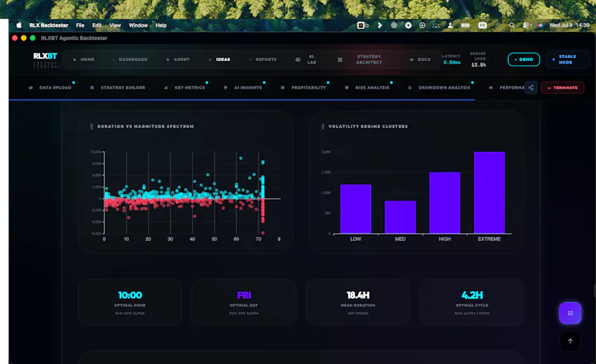Image resolution: width=596 pixels, height=364 pixels.
Task: Switch to the partially hidden Performance tab
Action: [507, 87]
